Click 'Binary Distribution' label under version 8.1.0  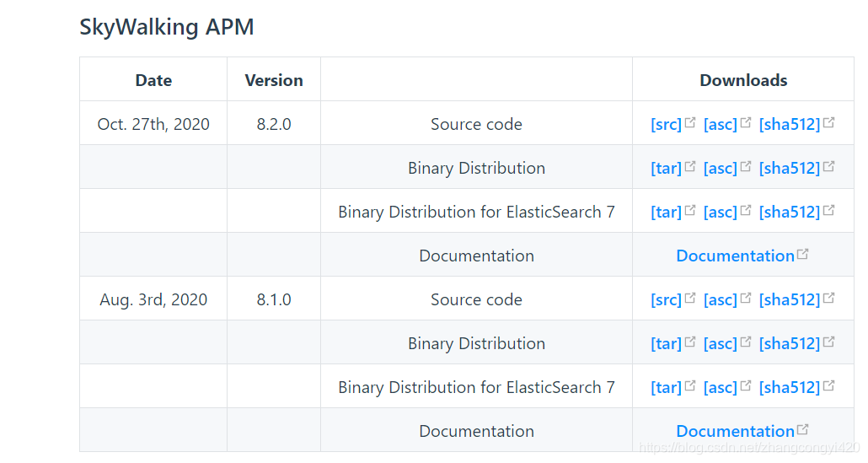(477, 343)
